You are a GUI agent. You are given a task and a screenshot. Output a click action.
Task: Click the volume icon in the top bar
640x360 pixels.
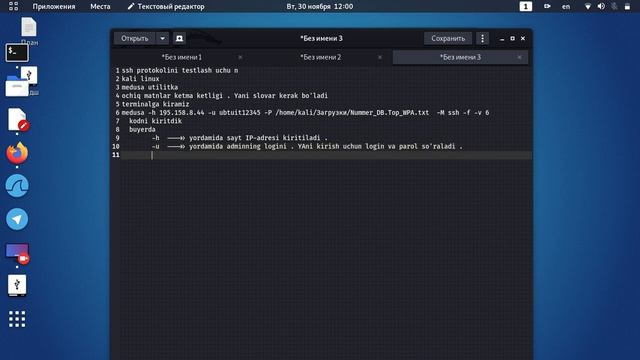(601, 6)
